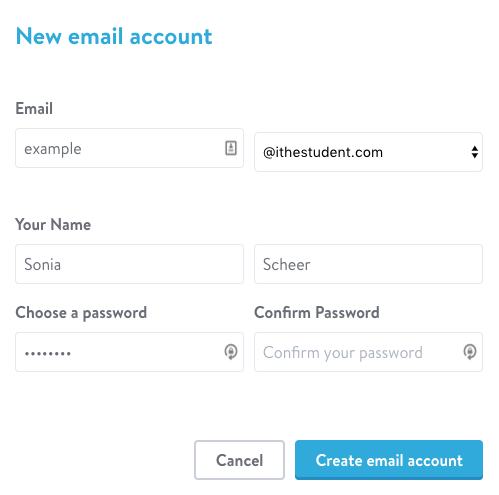Click the Create email account button
The height and width of the screenshot is (495, 499).
389,460
